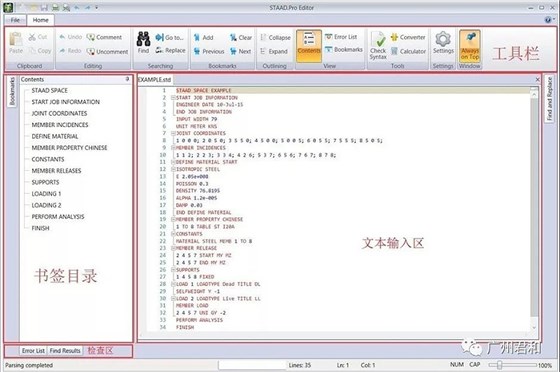This screenshot has height=372, width=560.
Task: Select MEMBER RELEASES in Contents
Action: pos(56,171)
